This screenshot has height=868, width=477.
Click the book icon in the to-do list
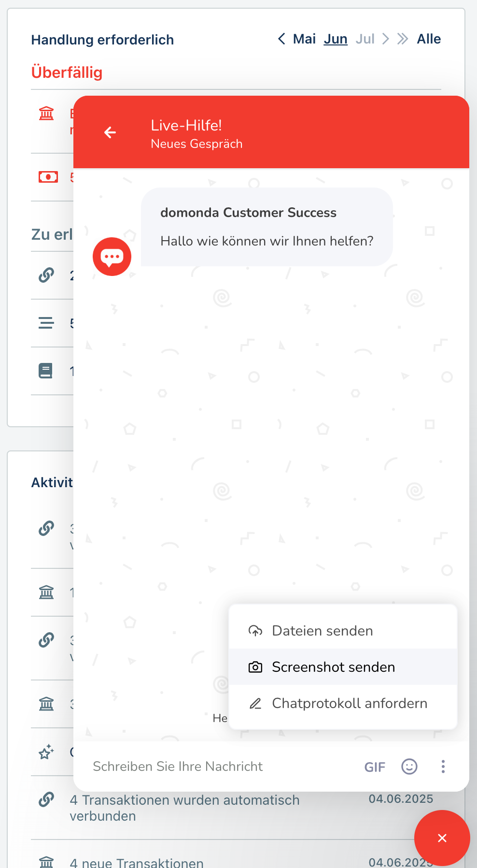point(46,371)
